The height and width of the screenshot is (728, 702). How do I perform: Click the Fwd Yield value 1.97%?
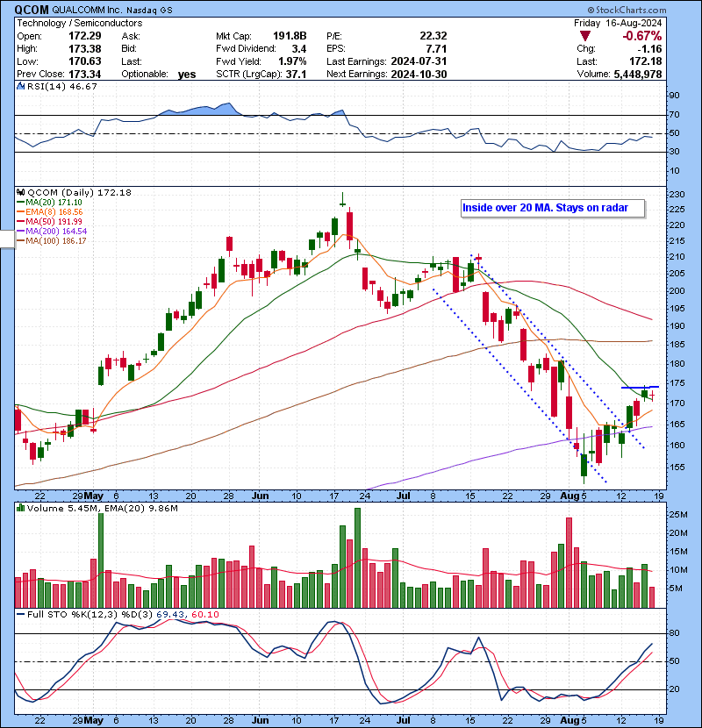tap(292, 61)
